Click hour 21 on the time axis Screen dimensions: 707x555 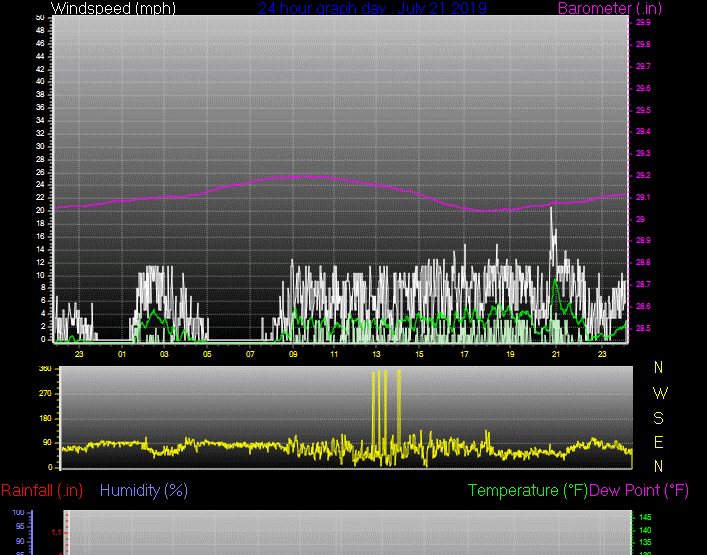coord(555,354)
